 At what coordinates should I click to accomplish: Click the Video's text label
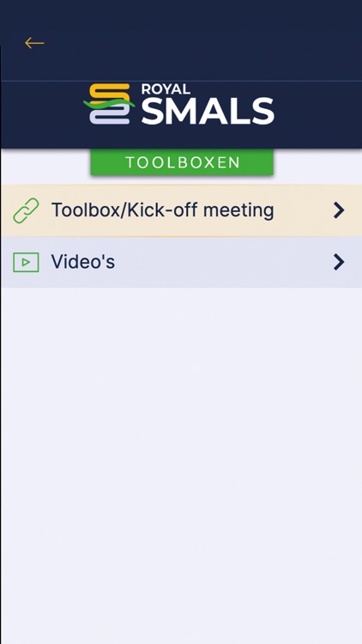coord(83,262)
